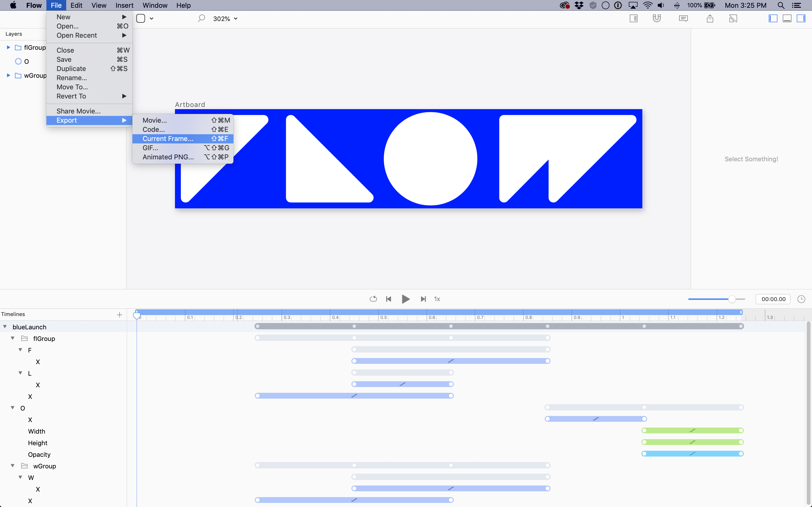Click the clock icon beside the timecode
The width and height of the screenshot is (812, 507).
tap(802, 299)
